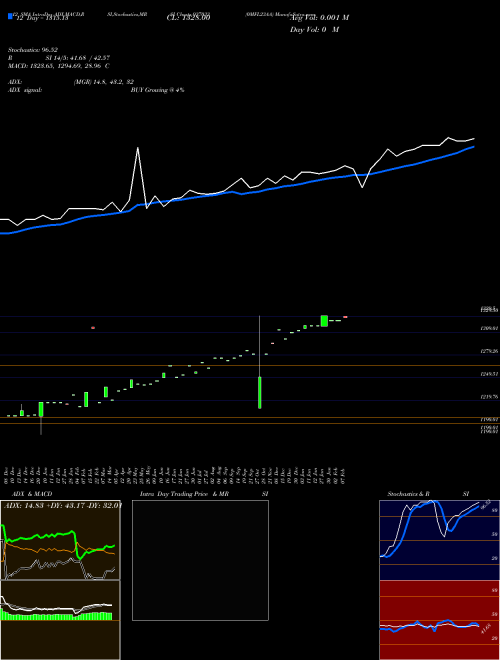500x660 pixels.
Task: Click the 'Avg Vol: 0.001 M' text
Action: tap(319, 18)
